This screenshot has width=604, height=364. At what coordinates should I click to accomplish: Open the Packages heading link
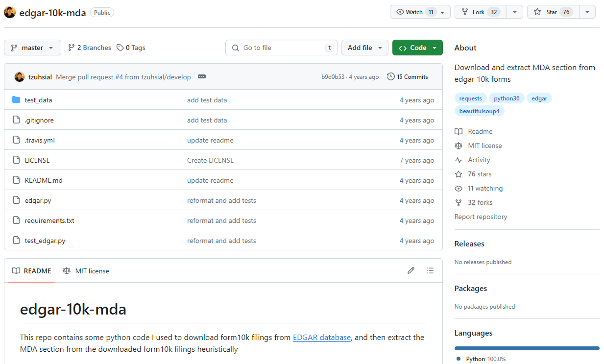tap(471, 288)
